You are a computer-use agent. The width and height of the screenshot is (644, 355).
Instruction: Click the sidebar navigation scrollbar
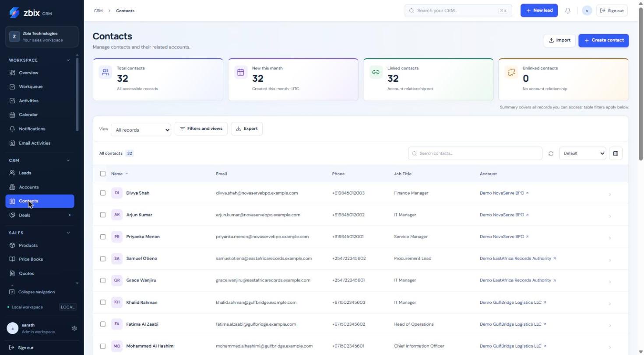click(x=77, y=94)
